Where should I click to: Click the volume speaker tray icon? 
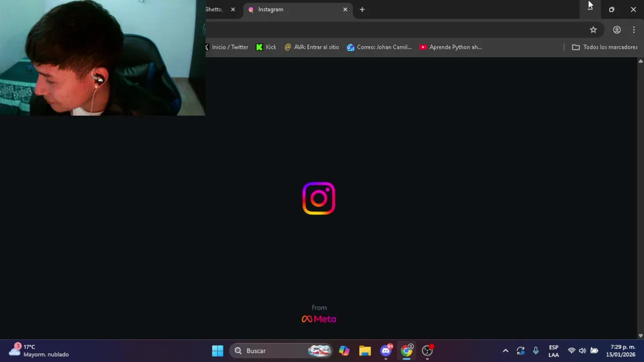coord(583,351)
